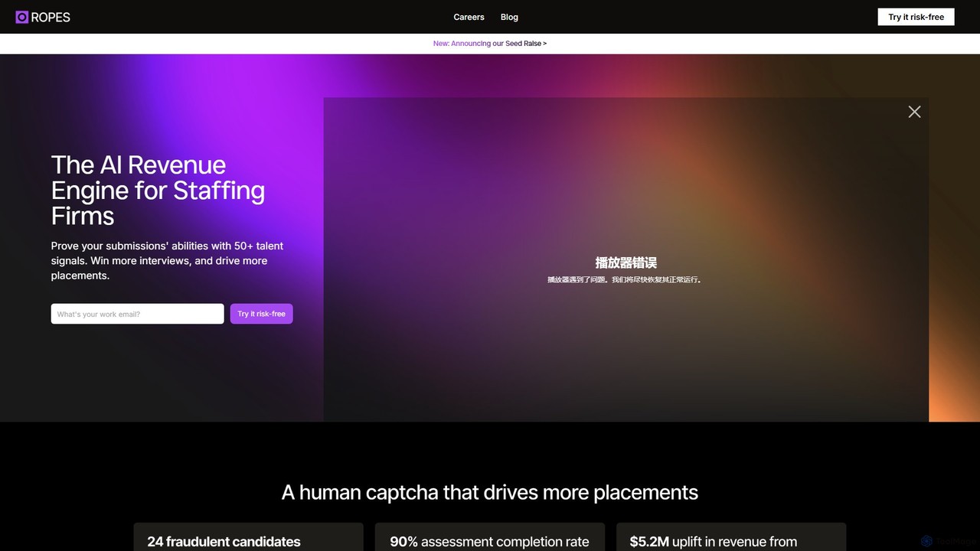Click the 50+ talent signals description text

tap(168, 260)
